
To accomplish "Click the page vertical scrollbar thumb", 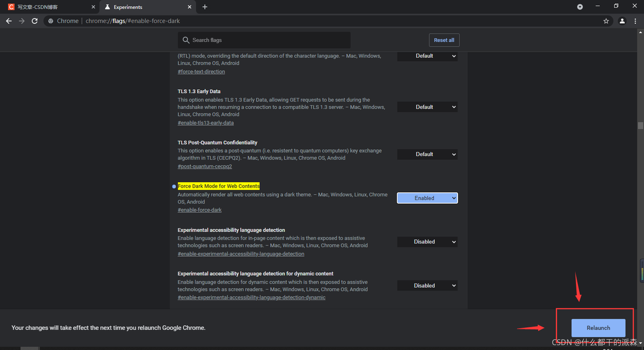I will (x=640, y=126).
